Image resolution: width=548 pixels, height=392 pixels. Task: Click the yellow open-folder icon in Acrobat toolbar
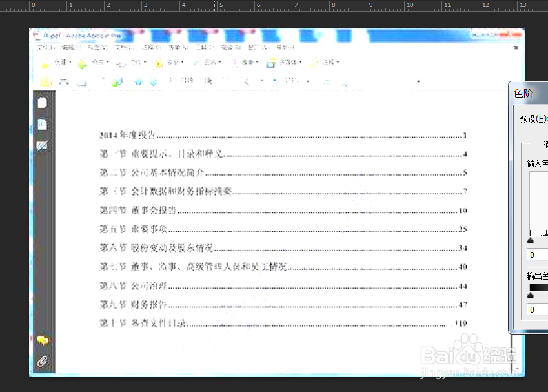pyautogui.click(x=46, y=82)
